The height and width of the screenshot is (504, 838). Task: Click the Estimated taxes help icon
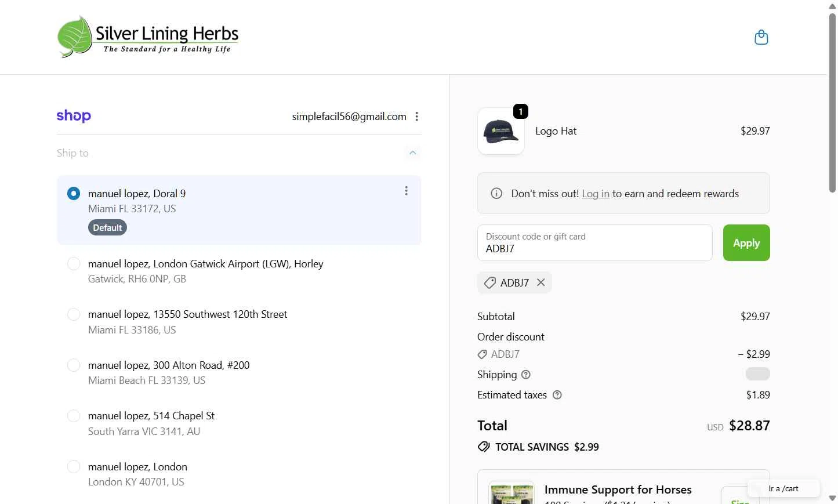tap(557, 395)
